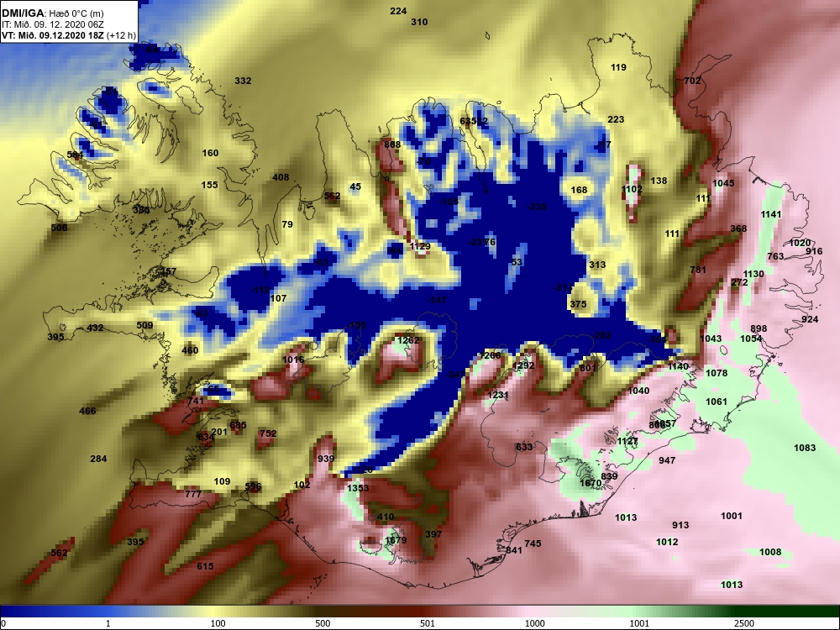Click the value 223 on the map
840x630 pixels.
click(x=616, y=119)
